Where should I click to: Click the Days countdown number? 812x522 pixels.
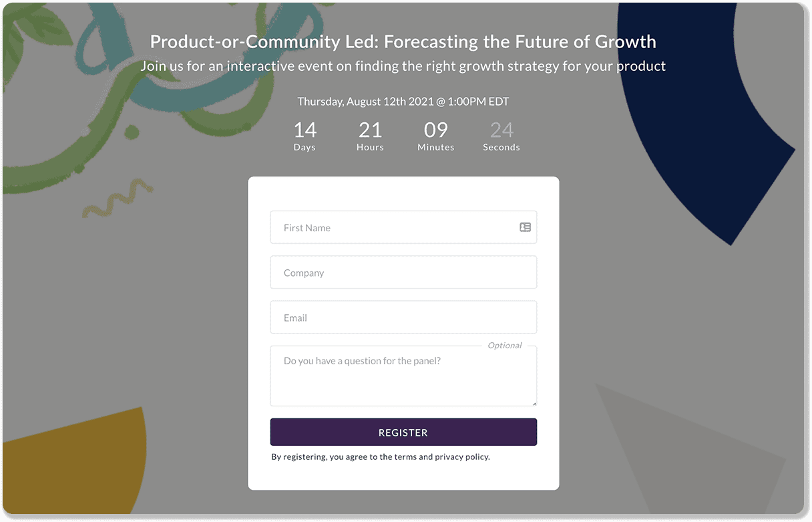coord(304,130)
